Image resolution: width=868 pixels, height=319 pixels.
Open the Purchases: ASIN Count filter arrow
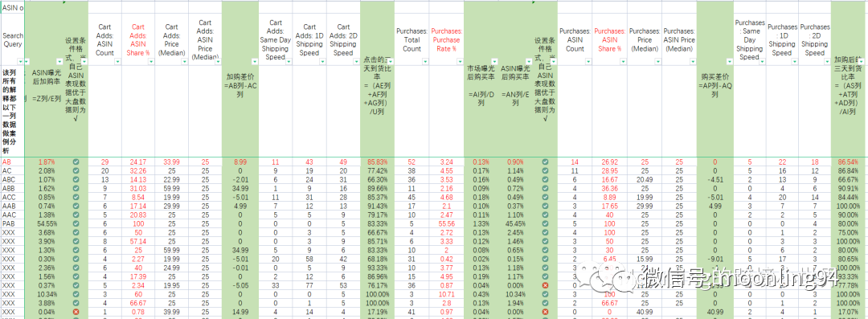click(588, 62)
